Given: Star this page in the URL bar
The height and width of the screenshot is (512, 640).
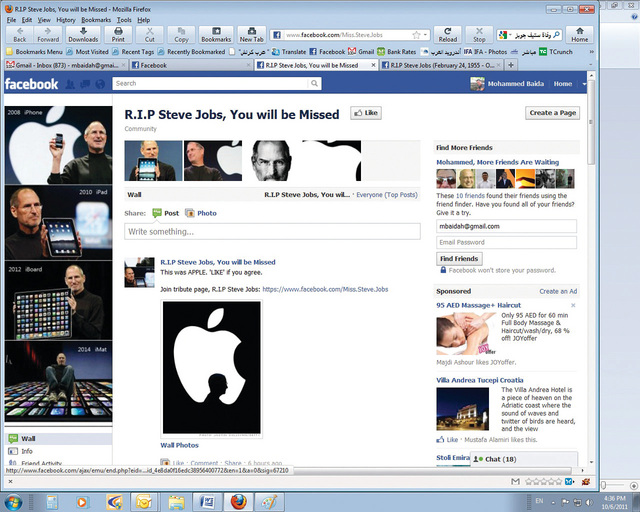Looking at the screenshot, I should (416, 35).
